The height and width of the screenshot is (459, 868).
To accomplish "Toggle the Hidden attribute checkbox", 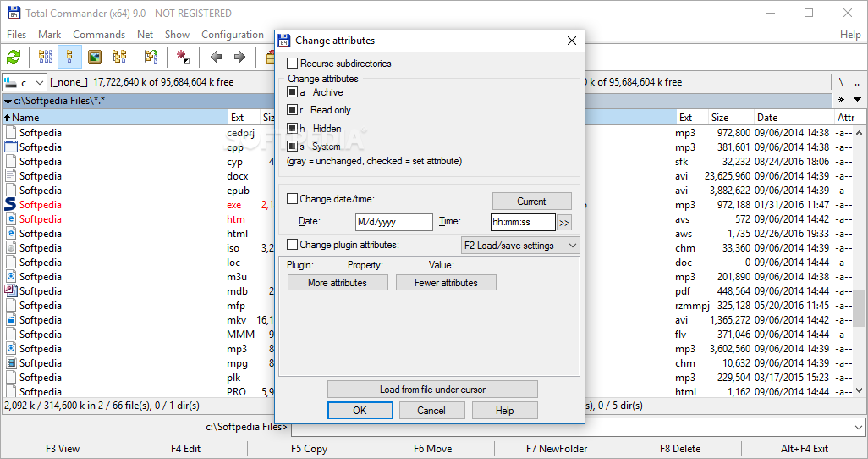I will click(292, 128).
